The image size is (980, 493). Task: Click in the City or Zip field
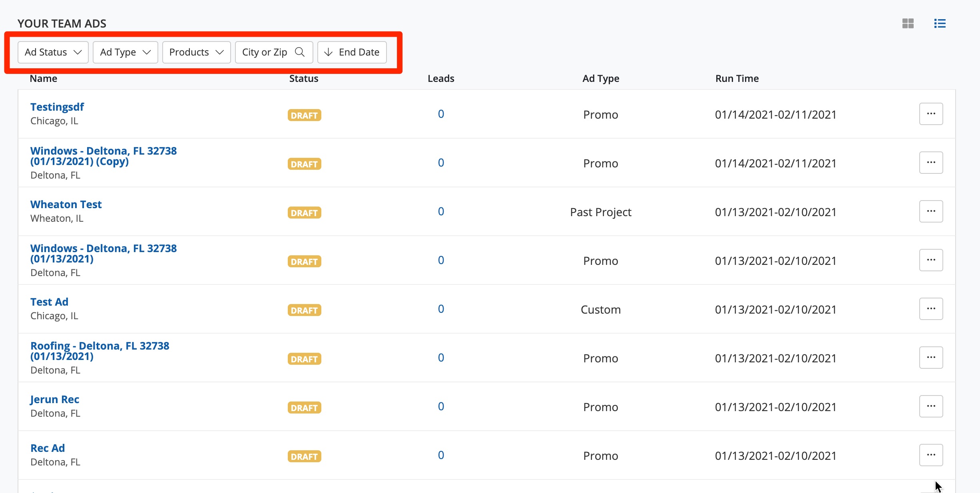click(265, 52)
